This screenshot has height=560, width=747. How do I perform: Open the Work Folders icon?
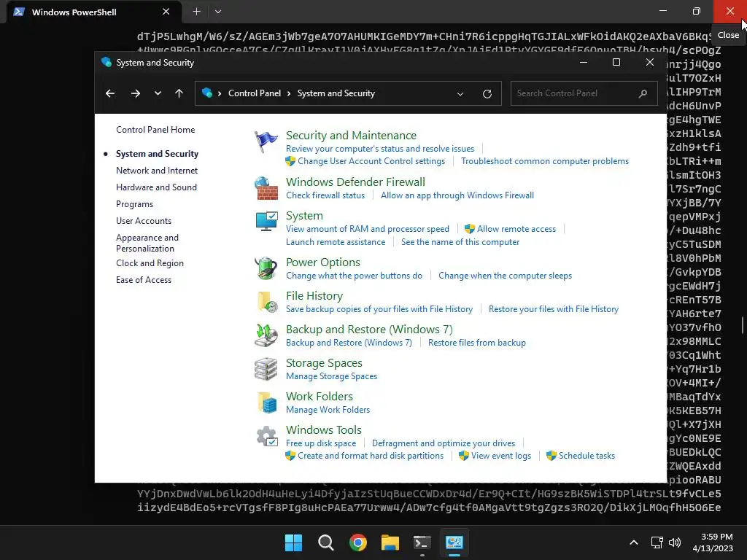(267, 402)
